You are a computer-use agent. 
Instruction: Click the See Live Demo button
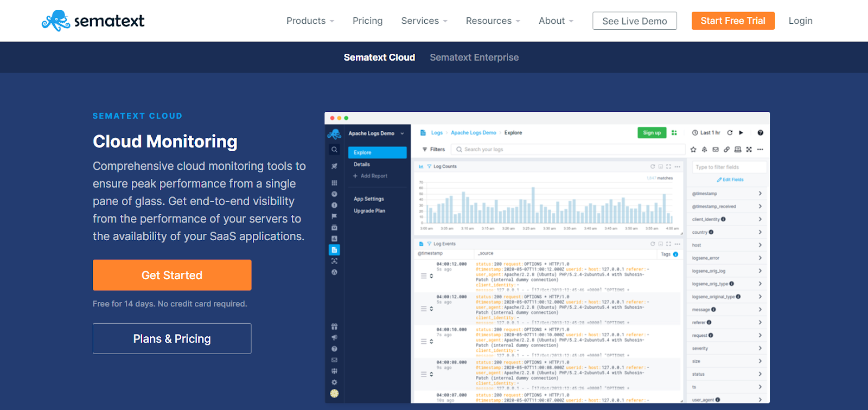[635, 21]
